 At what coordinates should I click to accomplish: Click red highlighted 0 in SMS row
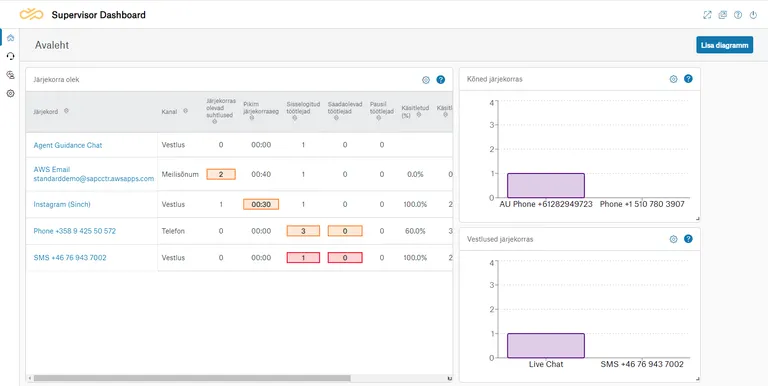(345, 258)
